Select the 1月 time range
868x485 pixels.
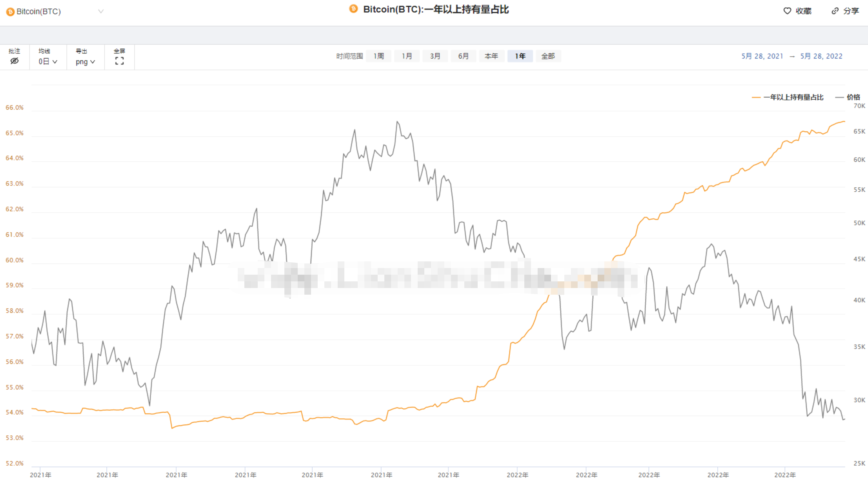407,56
